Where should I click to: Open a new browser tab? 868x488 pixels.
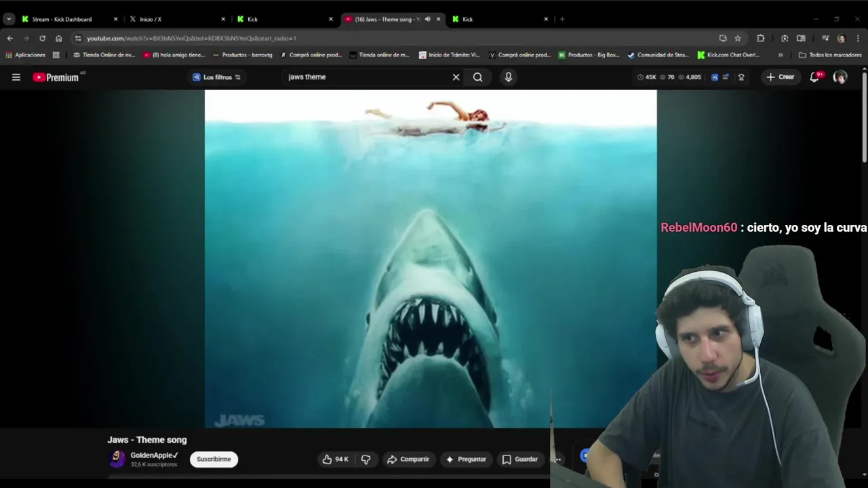562,19
